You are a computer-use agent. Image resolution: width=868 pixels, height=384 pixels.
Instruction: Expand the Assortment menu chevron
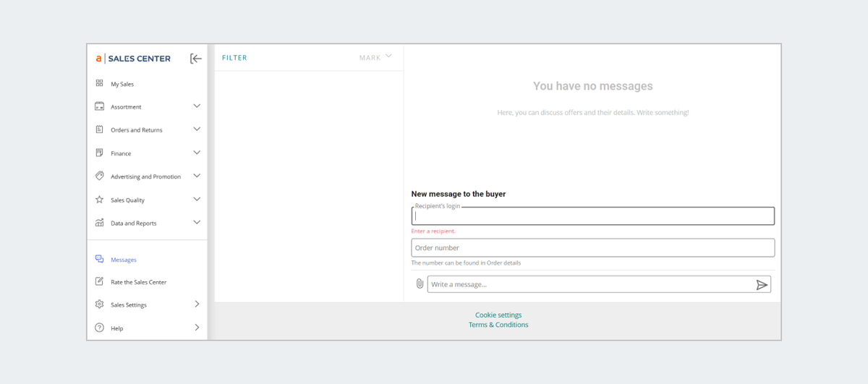point(197,106)
